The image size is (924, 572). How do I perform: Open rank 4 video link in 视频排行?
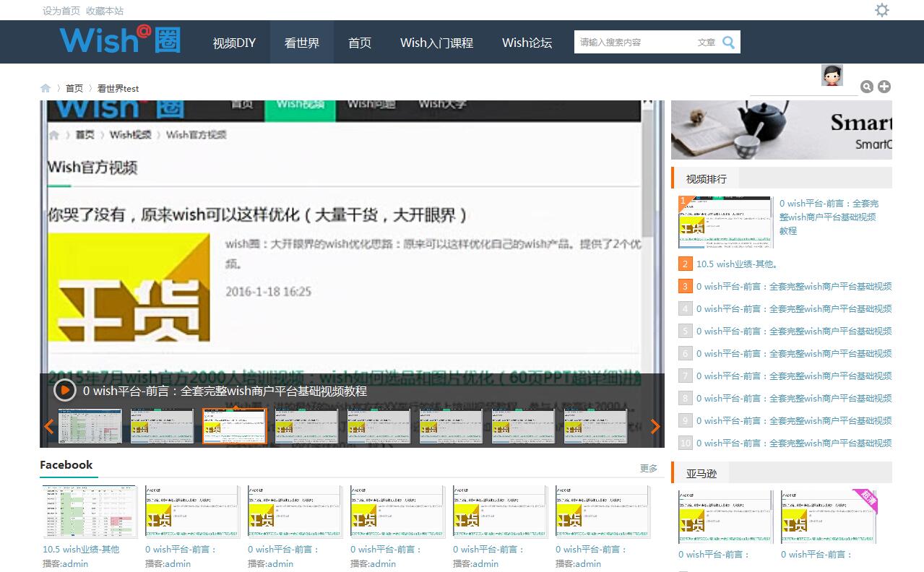[794, 308]
